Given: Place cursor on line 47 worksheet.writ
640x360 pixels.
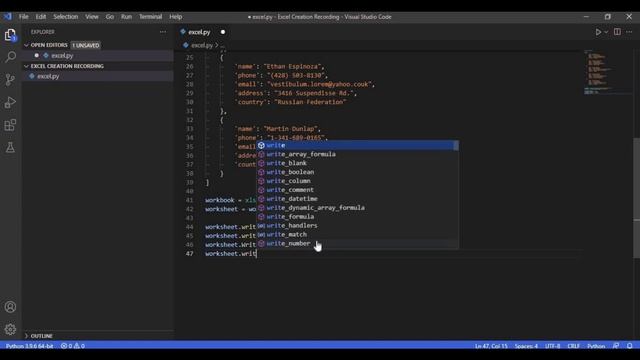Looking at the screenshot, I should point(231,253).
